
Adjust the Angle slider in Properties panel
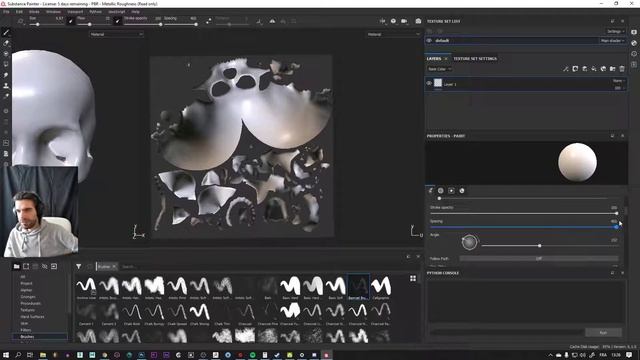[x=550, y=246]
